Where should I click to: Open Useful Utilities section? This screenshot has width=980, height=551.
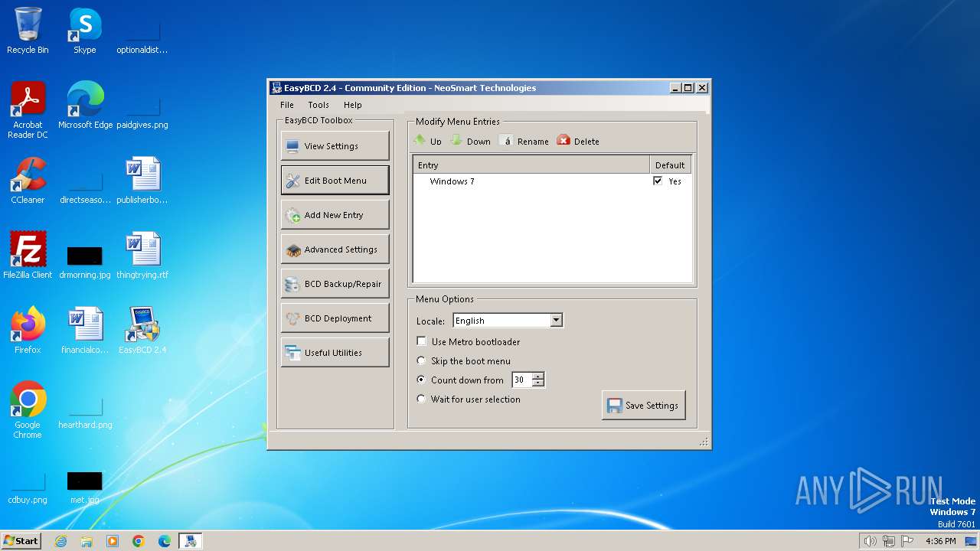click(335, 352)
